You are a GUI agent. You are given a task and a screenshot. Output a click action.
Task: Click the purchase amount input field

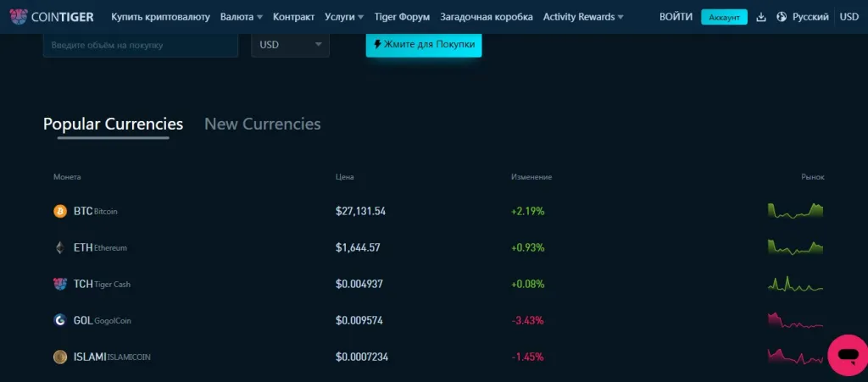[141, 45]
